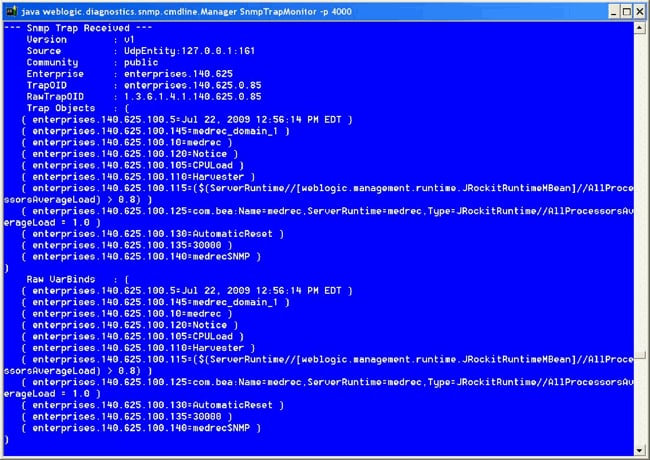Click the vertical scrollbar thumb
650x460 pixels.
(x=640, y=356)
